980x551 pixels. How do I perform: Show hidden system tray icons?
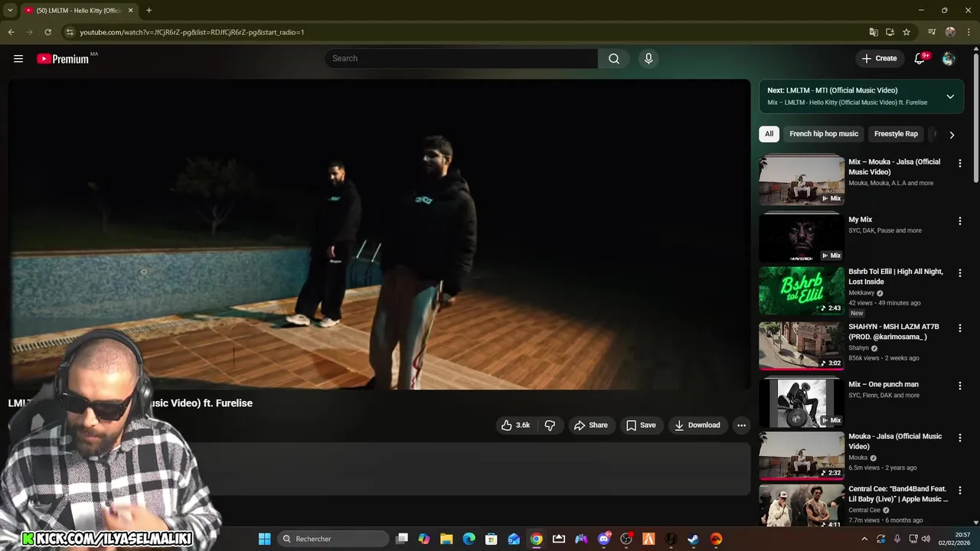click(x=865, y=539)
